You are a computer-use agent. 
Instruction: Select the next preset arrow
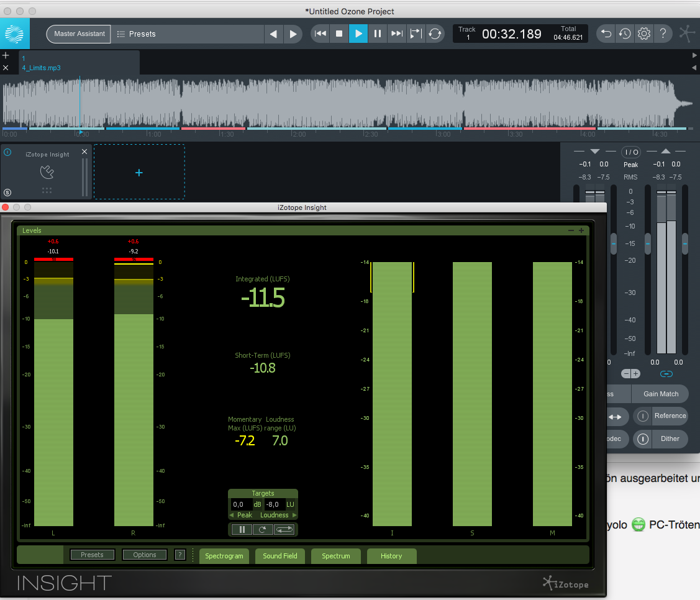point(293,34)
